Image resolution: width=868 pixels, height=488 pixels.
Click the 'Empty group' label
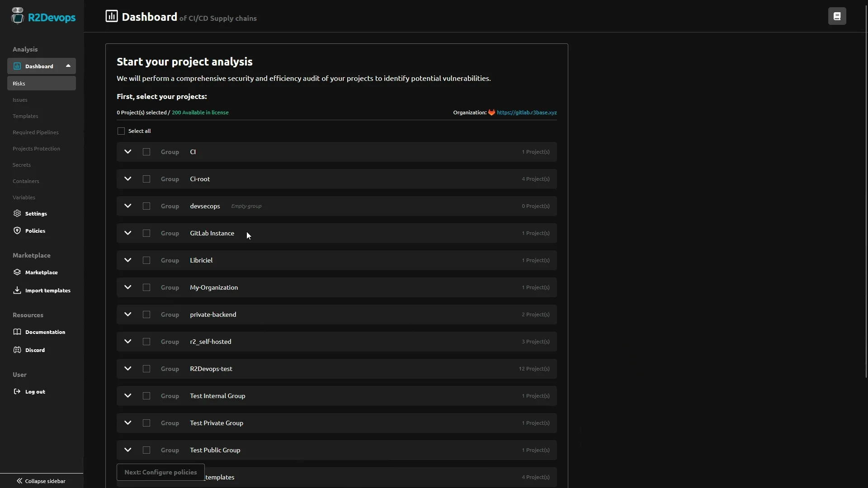click(246, 206)
